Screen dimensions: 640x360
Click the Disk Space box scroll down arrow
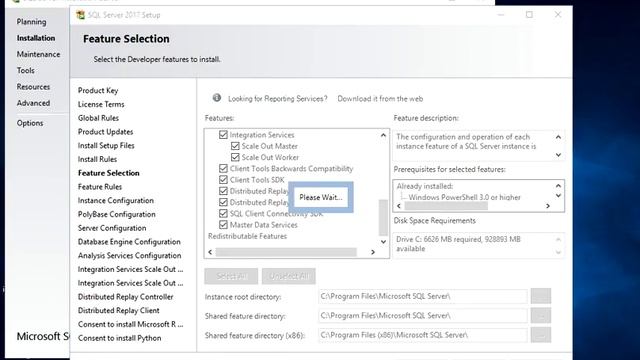(558, 253)
